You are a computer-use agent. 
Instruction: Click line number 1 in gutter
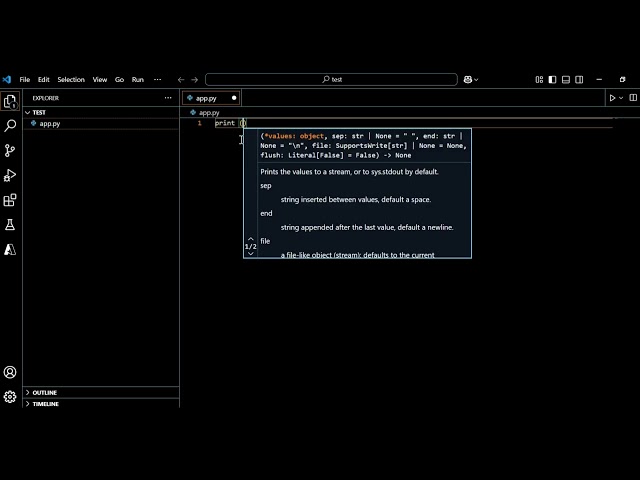tap(200, 123)
